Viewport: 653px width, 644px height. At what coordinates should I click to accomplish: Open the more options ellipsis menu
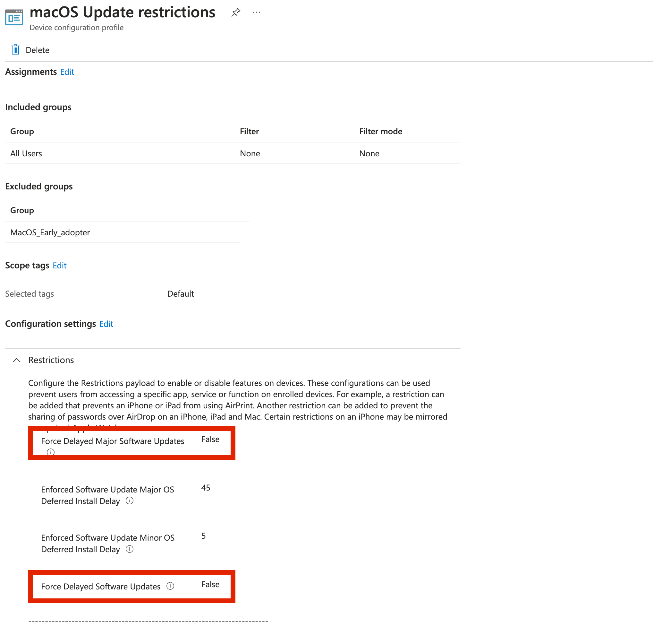(x=257, y=13)
